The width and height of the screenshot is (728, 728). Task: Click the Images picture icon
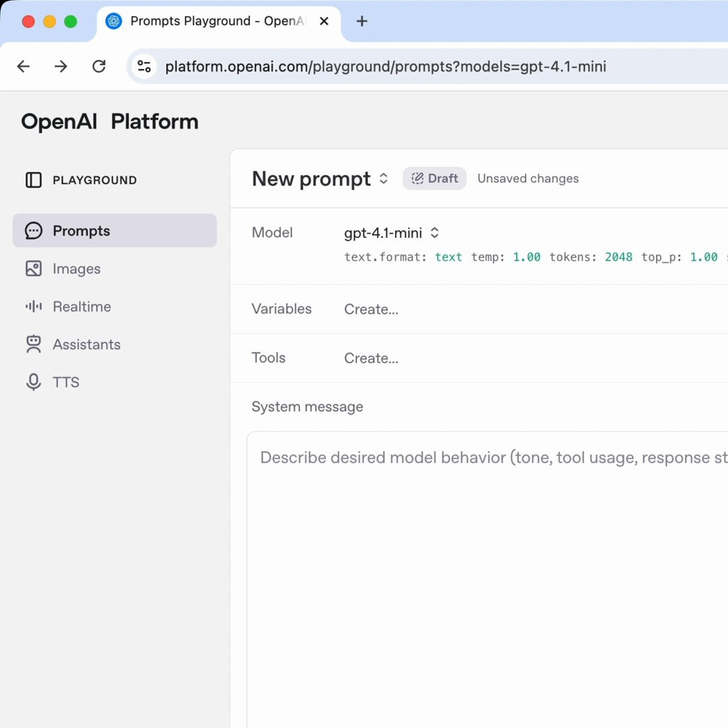coord(33,269)
